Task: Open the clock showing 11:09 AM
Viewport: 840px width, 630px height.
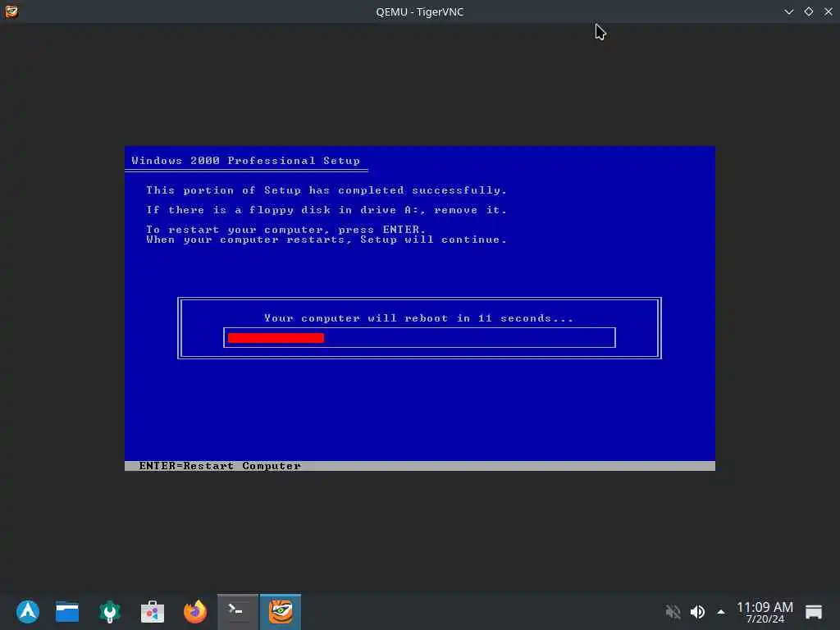Action: tap(765, 612)
